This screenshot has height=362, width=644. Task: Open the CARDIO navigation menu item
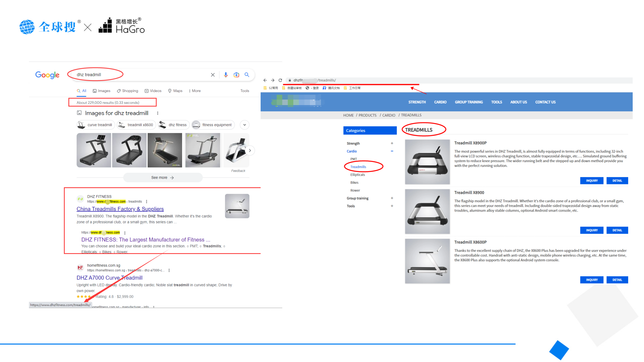pyautogui.click(x=440, y=102)
